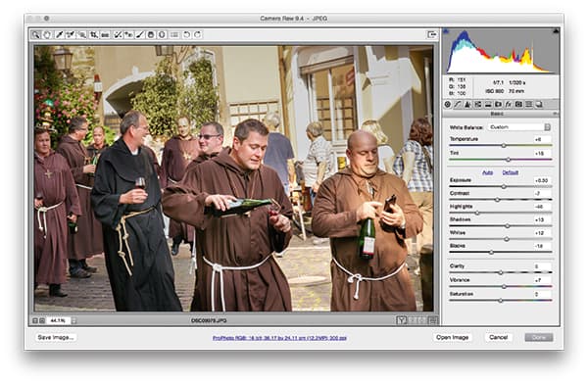The image size is (588, 384).
Task: Click the zoom in plus button
Action: click(x=42, y=320)
